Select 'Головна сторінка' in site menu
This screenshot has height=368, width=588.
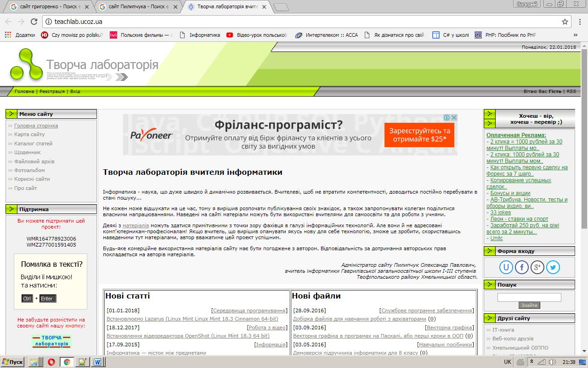pos(36,126)
